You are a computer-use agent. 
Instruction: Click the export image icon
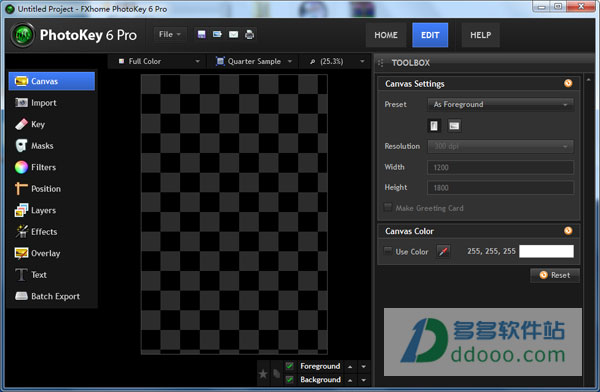pyautogui.click(x=217, y=34)
